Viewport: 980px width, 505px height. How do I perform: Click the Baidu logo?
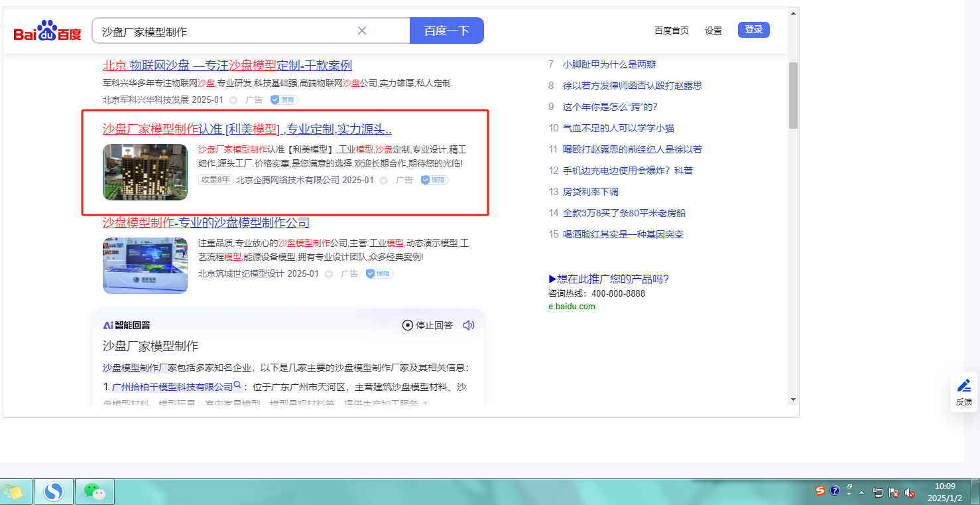[48, 31]
